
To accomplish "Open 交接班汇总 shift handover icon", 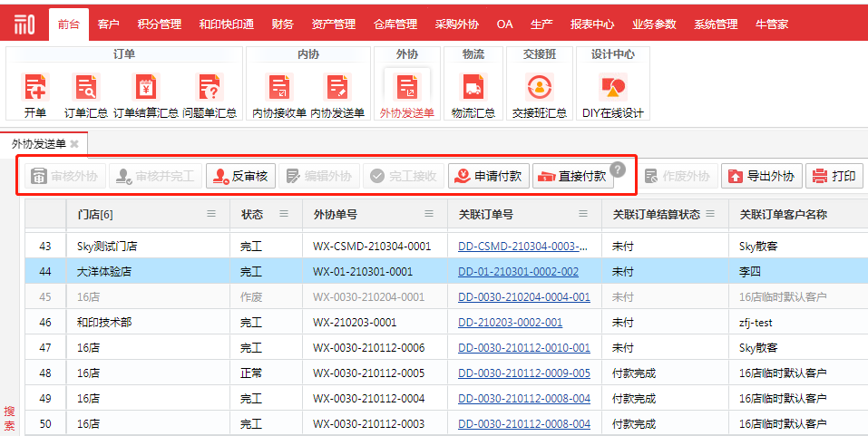I will (x=539, y=88).
